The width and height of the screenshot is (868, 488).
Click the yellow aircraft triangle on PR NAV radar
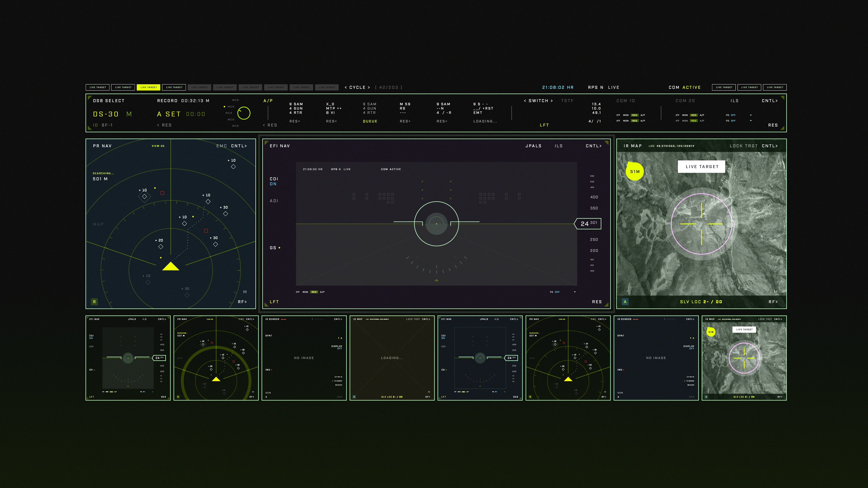click(170, 267)
